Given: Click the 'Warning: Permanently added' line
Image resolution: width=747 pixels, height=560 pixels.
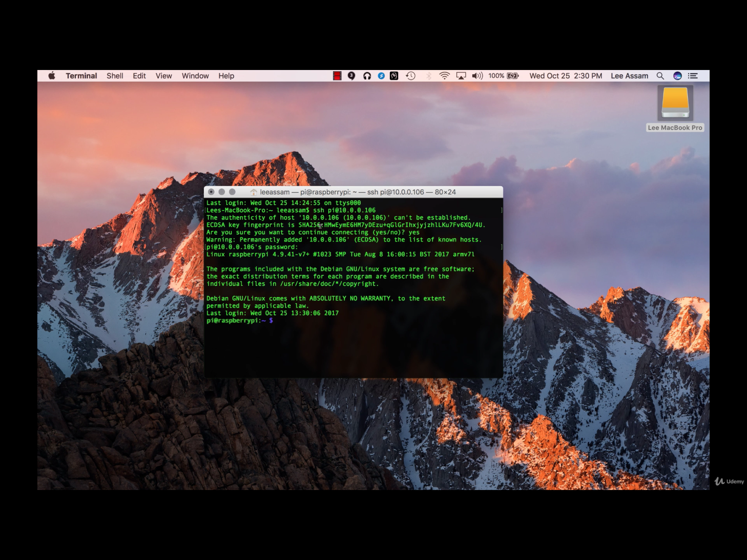Looking at the screenshot, I should [344, 240].
